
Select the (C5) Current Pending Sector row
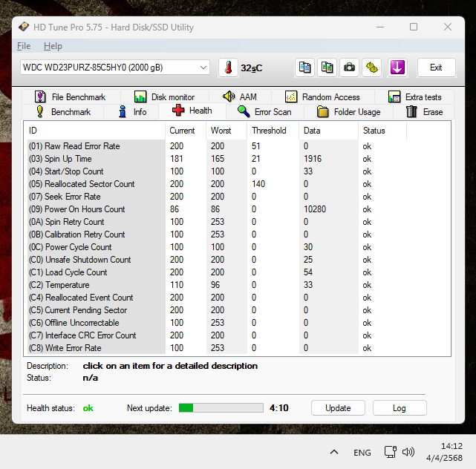pyautogui.click(x=217, y=310)
